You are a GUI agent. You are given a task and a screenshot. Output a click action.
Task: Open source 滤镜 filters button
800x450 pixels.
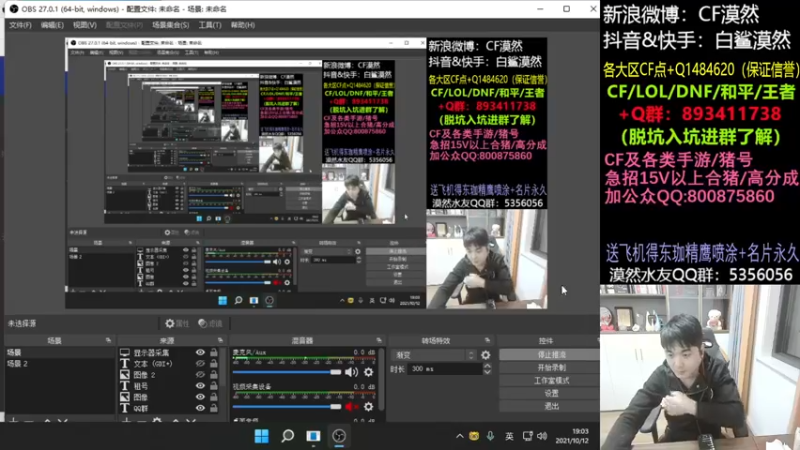[210, 323]
